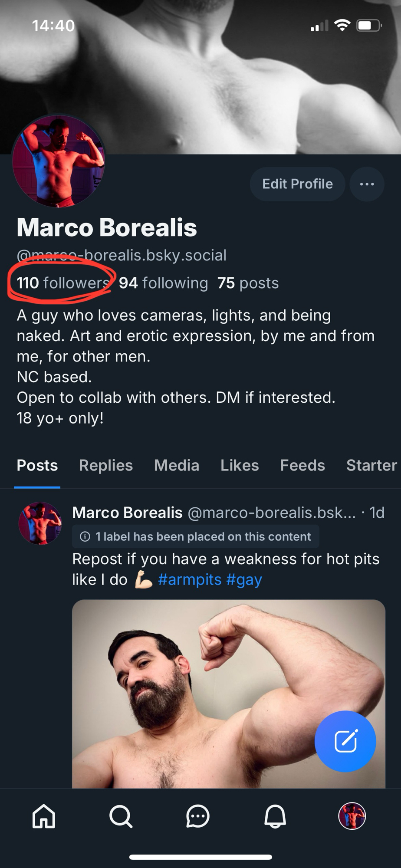This screenshot has height=868, width=401.
Task: Open the large profile avatar picture
Action: coord(59,161)
